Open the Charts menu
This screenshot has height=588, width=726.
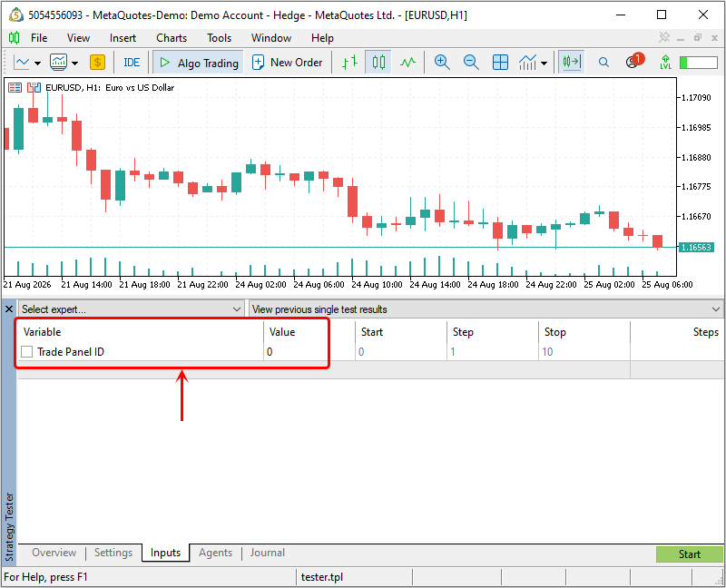[172, 38]
